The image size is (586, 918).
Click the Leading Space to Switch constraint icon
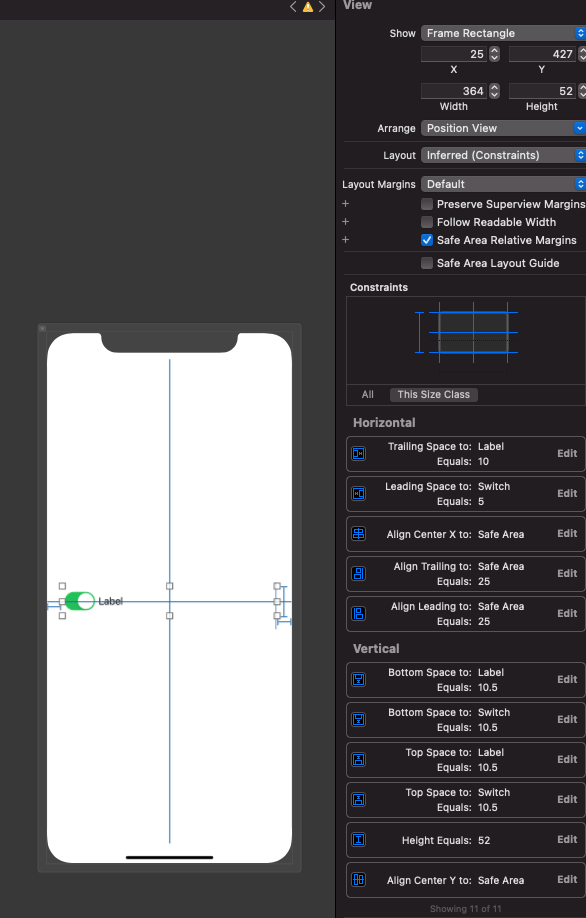tap(359, 494)
